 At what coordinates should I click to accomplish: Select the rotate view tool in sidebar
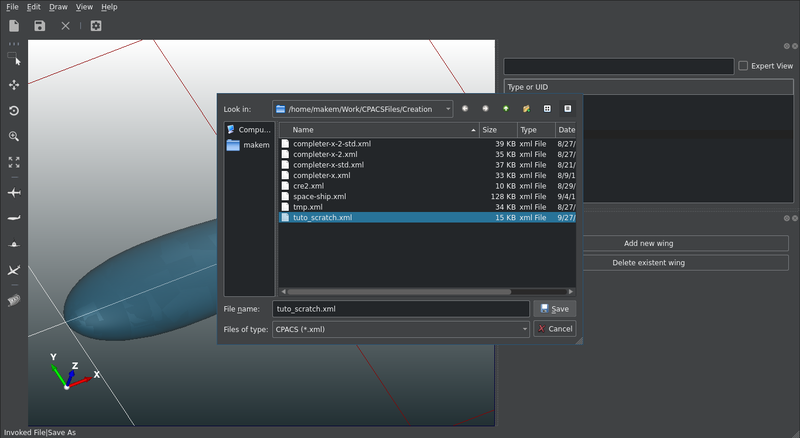[14, 111]
